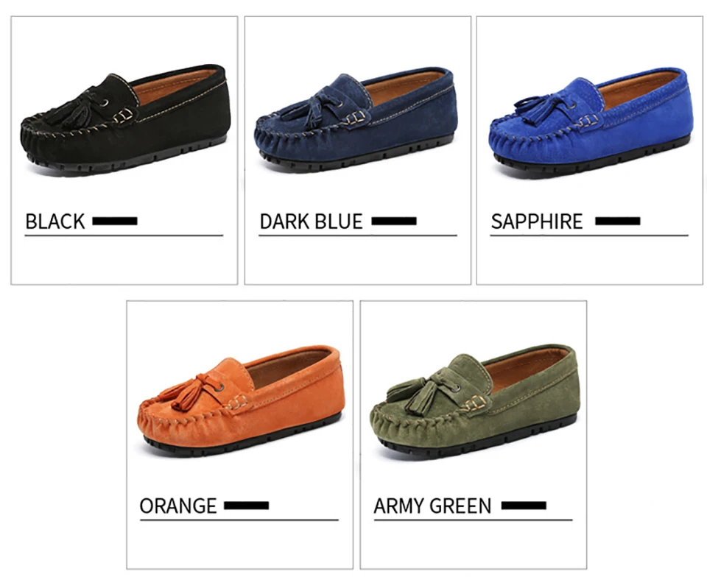
Task: Click the bar beside ARMY GREEN
Action: [x=524, y=506]
